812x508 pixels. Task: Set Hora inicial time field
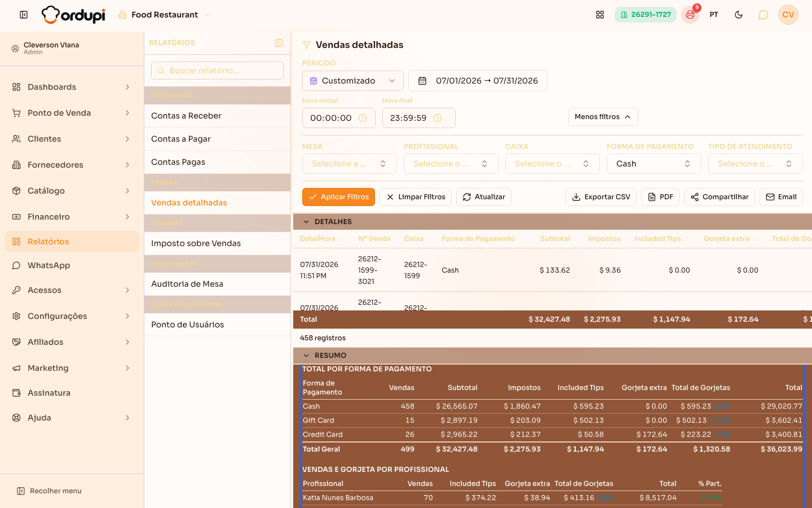point(339,118)
